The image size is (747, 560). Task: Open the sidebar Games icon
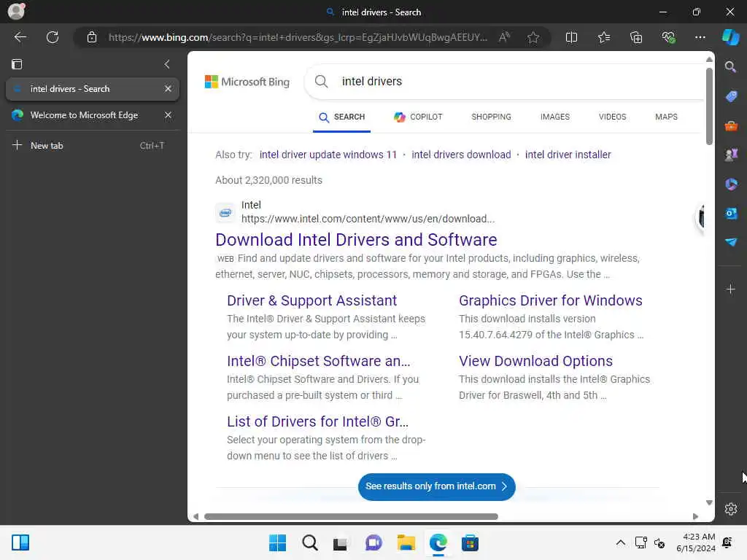(x=731, y=155)
